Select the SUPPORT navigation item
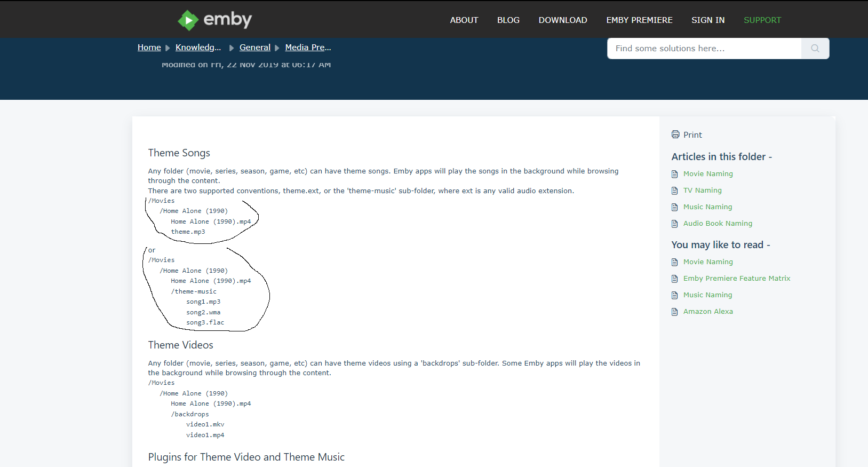 pos(762,20)
